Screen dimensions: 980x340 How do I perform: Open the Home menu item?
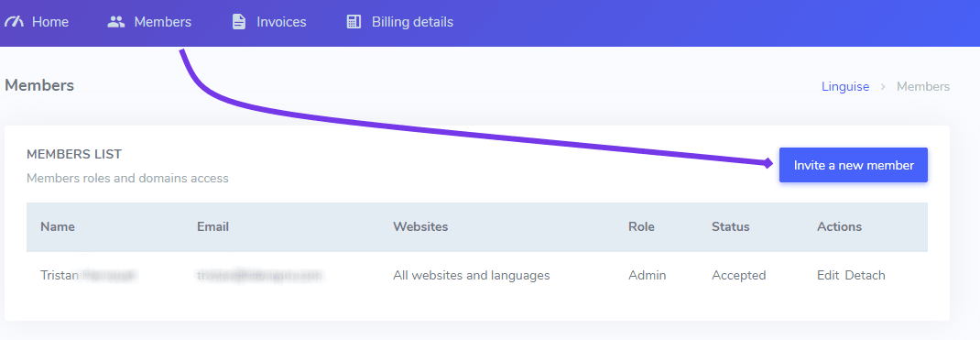tap(50, 22)
